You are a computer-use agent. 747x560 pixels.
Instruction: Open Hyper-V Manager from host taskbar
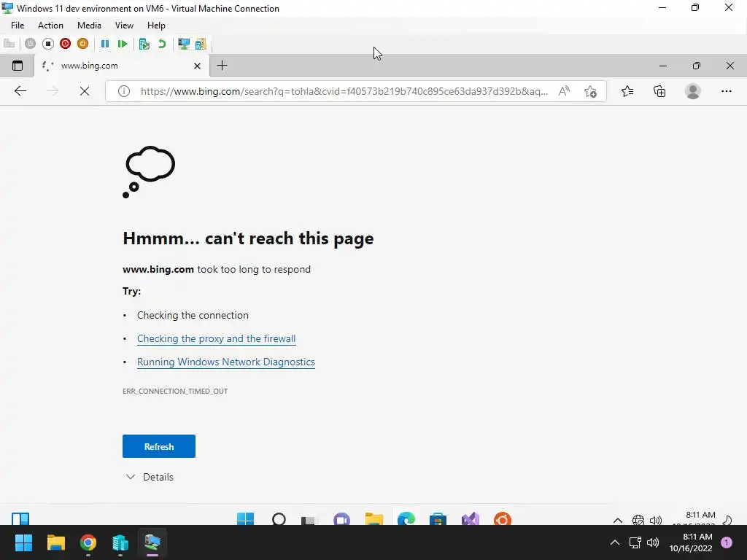120,542
